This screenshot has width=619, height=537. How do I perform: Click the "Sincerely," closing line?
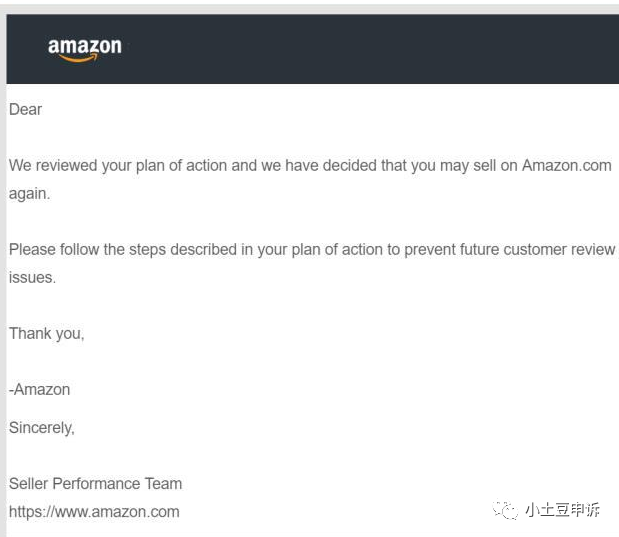[x=42, y=427]
